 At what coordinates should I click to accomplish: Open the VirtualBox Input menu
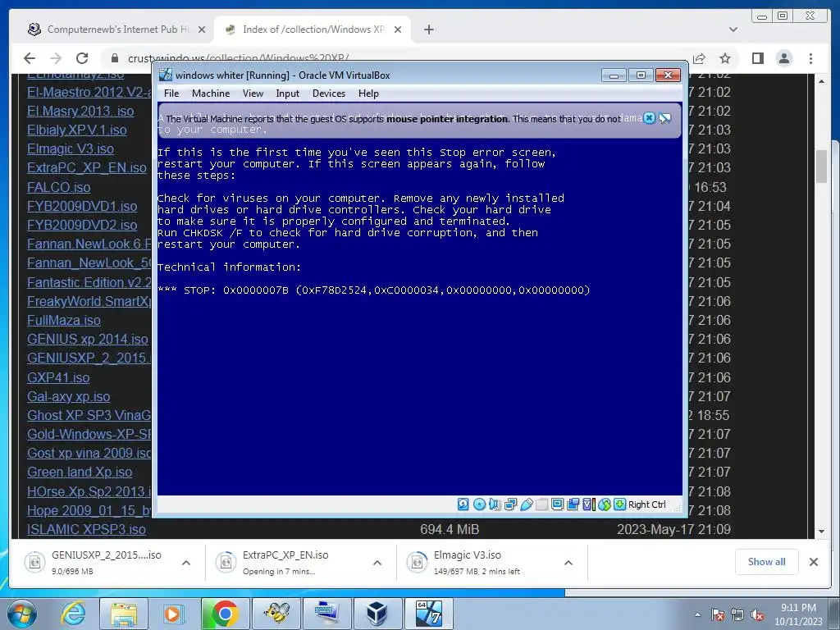tap(288, 94)
